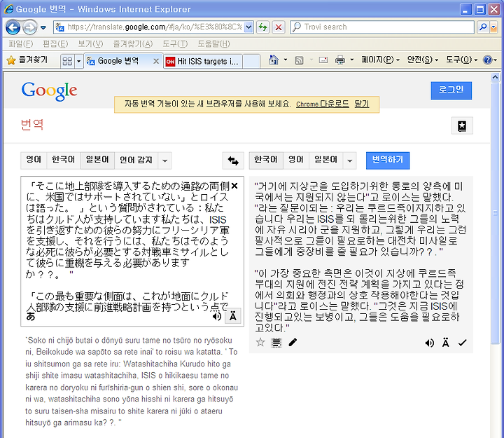The image size is (504, 438).
Task: Swap source and target languages
Action: tap(233, 160)
